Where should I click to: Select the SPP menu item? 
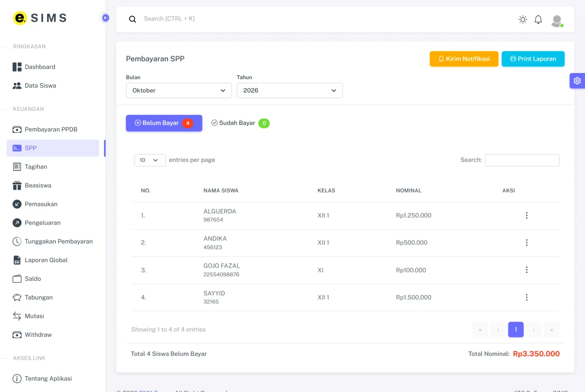pos(52,148)
